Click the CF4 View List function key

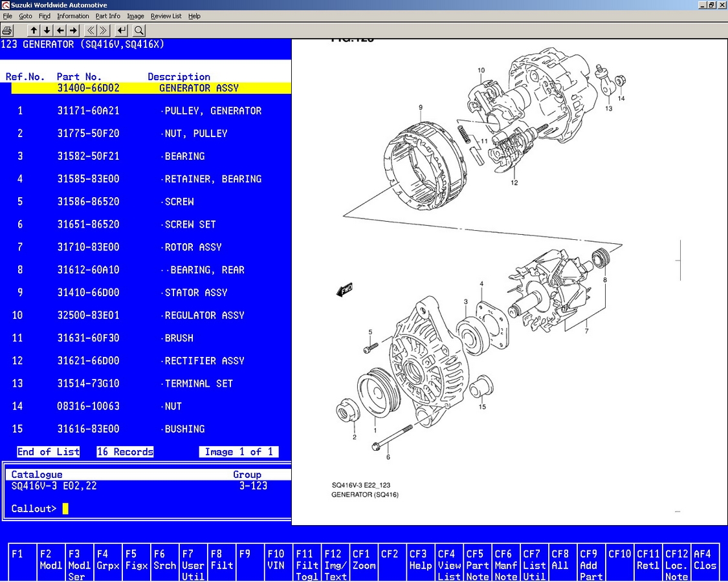[448, 562]
